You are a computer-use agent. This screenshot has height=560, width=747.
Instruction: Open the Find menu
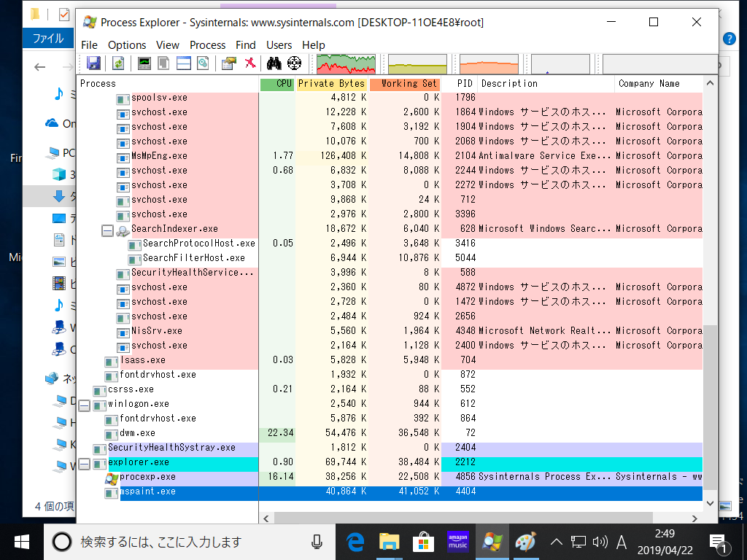[246, 44]
